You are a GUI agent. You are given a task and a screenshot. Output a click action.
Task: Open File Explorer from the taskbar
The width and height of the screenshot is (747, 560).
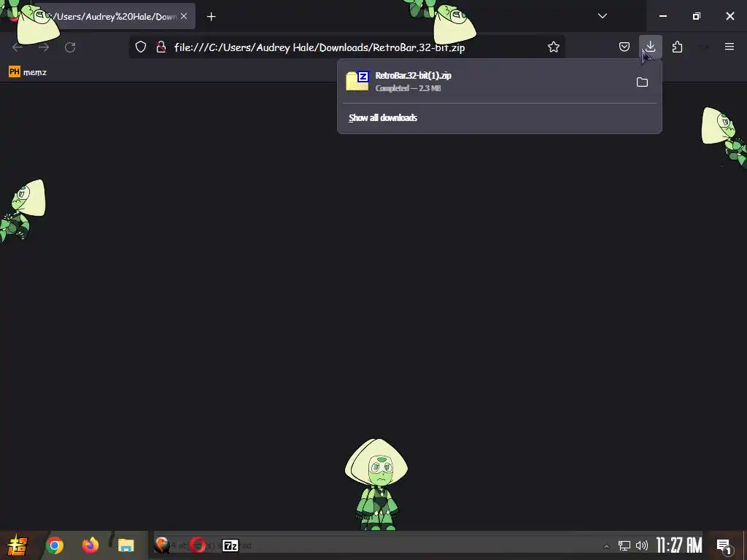click(x=125, y=545)
